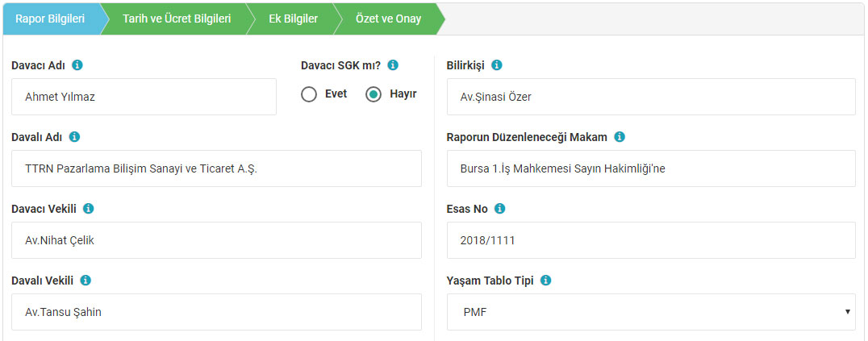The height and width of the screenshot is (341, 868).
Task: Click info icon next to Davacı Adı
Action: tap(77, 65)
